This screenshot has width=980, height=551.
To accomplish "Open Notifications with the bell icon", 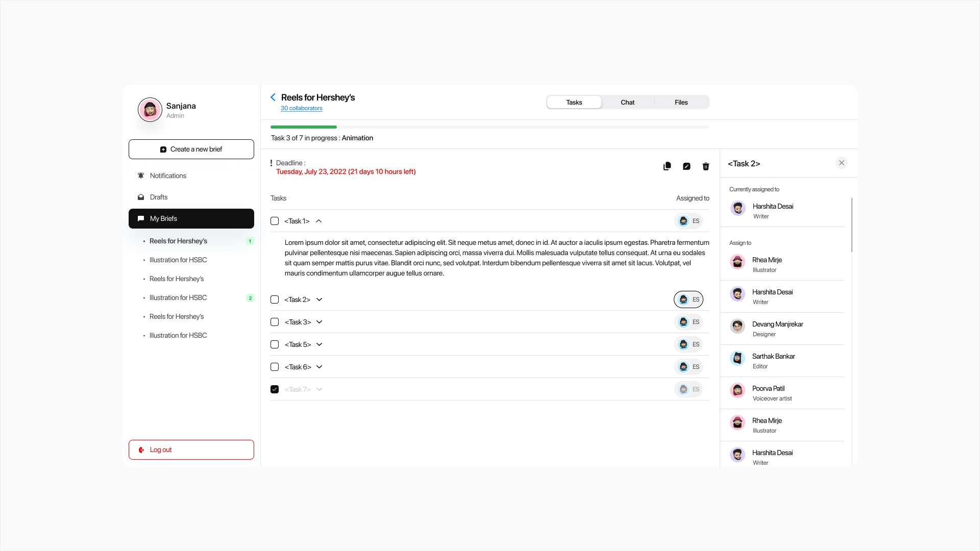I will coord(141,176).
